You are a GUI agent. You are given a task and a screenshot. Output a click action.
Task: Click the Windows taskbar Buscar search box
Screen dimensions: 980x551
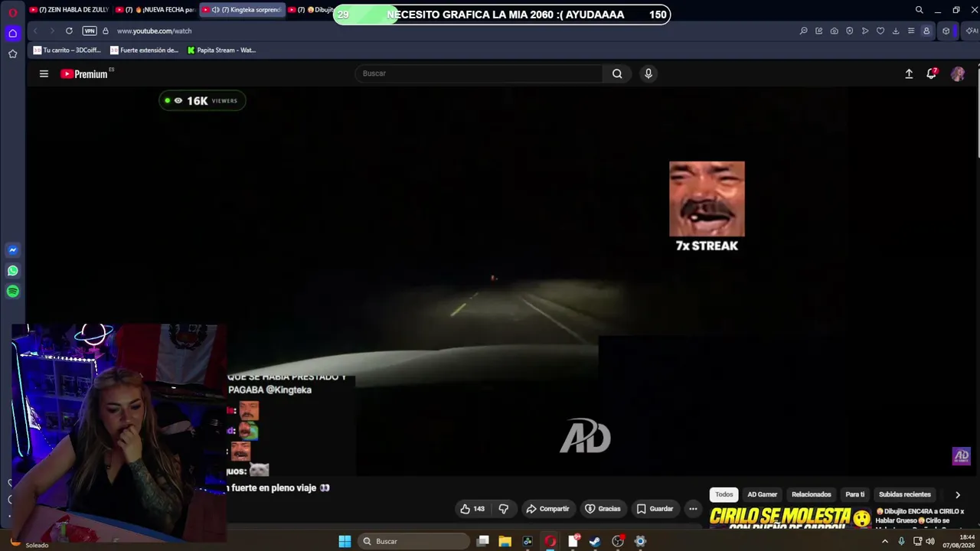tap(413, 541)
